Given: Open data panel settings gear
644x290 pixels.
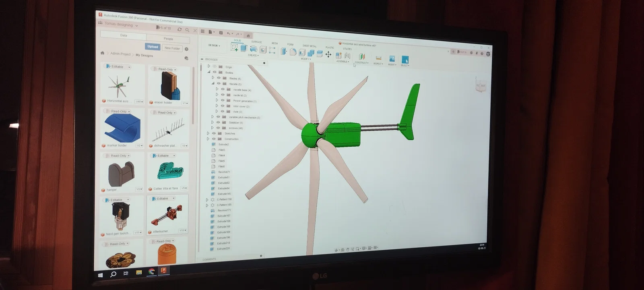Looking at the screenshot, I should [186, 49].
